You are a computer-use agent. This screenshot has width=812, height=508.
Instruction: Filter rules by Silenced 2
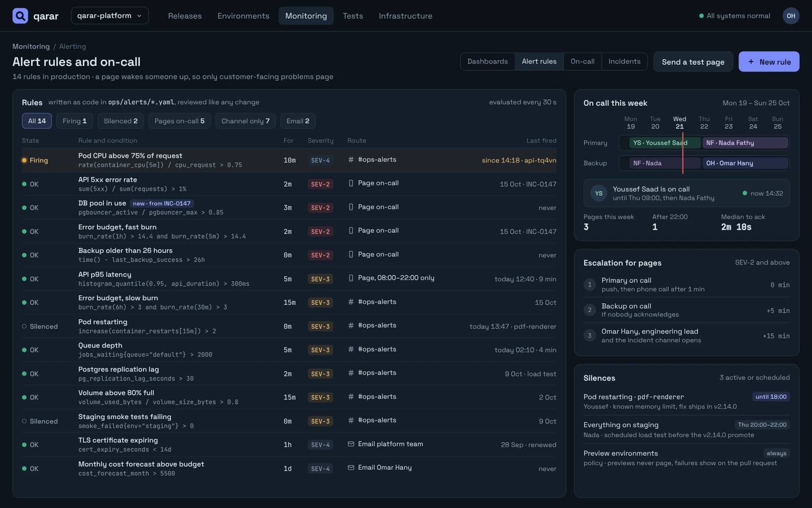[x=120, y=121]
